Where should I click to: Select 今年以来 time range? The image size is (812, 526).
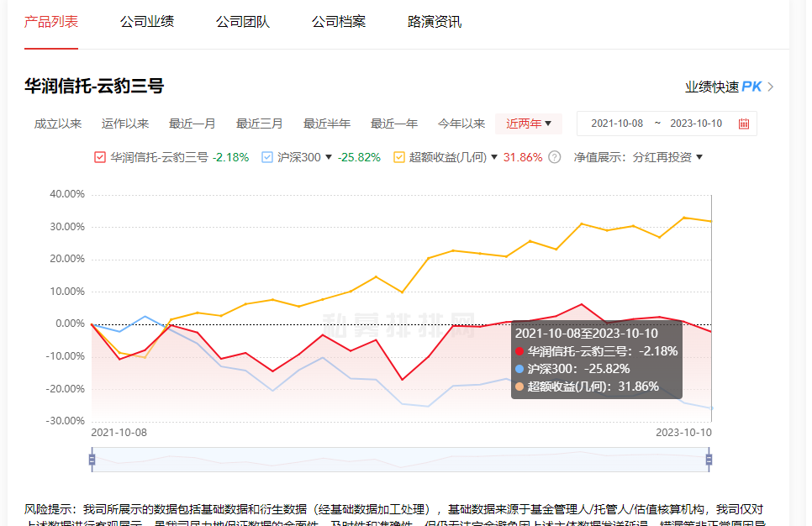pyautogui.click(x=461, y=124)
